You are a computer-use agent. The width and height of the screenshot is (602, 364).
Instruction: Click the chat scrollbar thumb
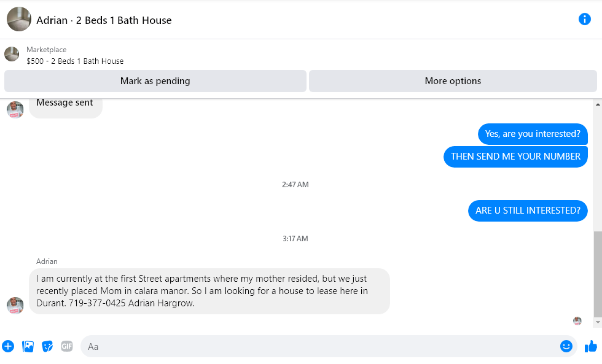[598, 274]
